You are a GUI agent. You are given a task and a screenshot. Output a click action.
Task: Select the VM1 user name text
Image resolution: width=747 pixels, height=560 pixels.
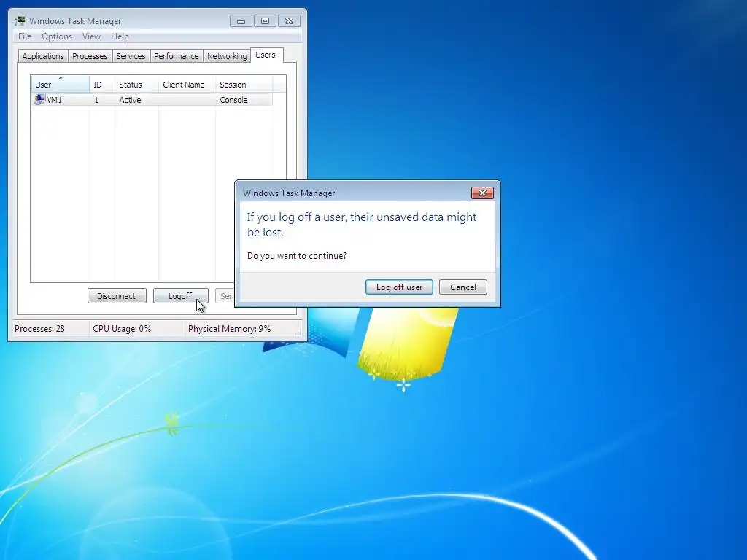[54, 100]
